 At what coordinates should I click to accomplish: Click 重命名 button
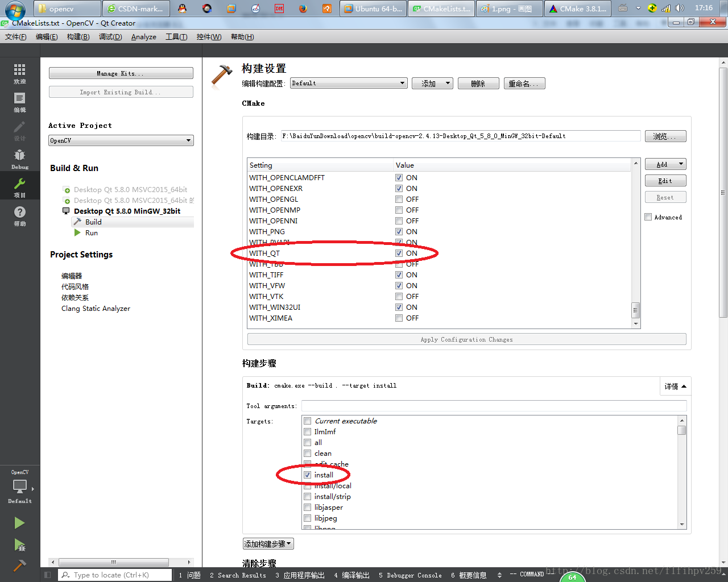tap(524, 84)
